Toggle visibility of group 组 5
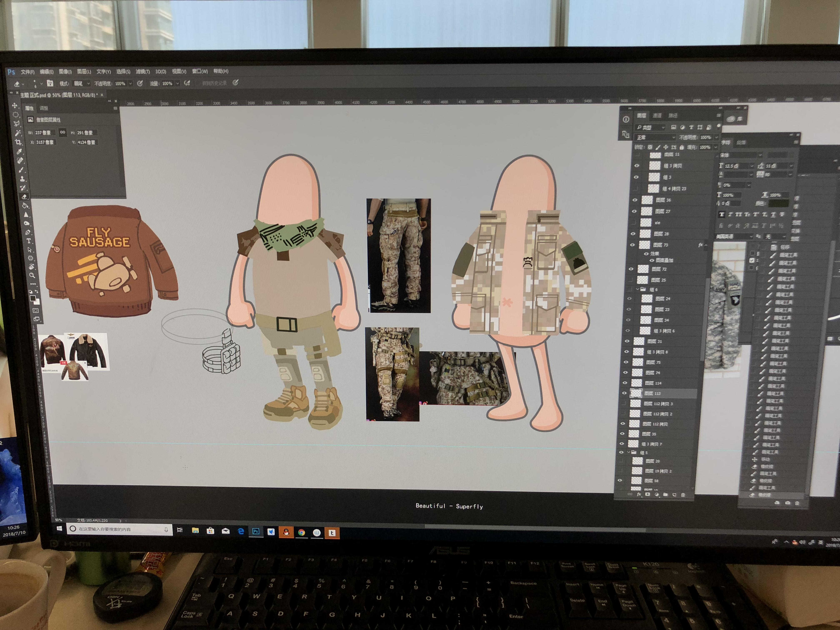 [621, 452]
